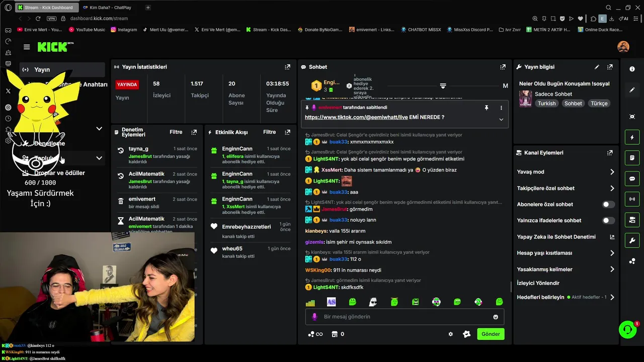
Task: Click Sadece Sohbet category thumbnail
Action: tap(525, 99)
